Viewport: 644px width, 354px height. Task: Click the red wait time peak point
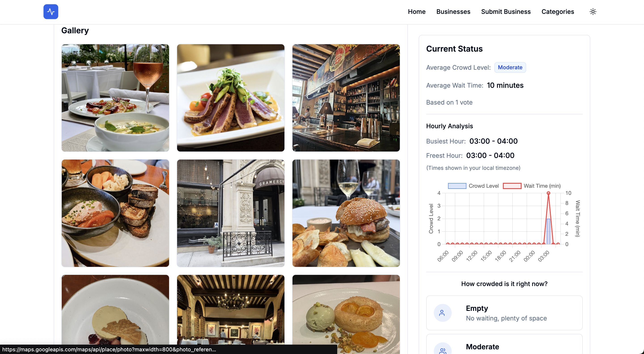pyautogui.click(x=548, y=193)
